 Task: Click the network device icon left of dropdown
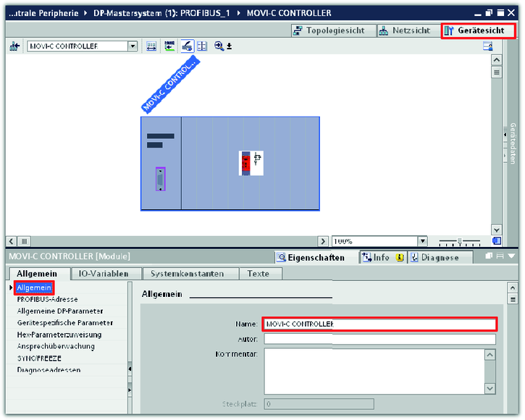(14, 46)
